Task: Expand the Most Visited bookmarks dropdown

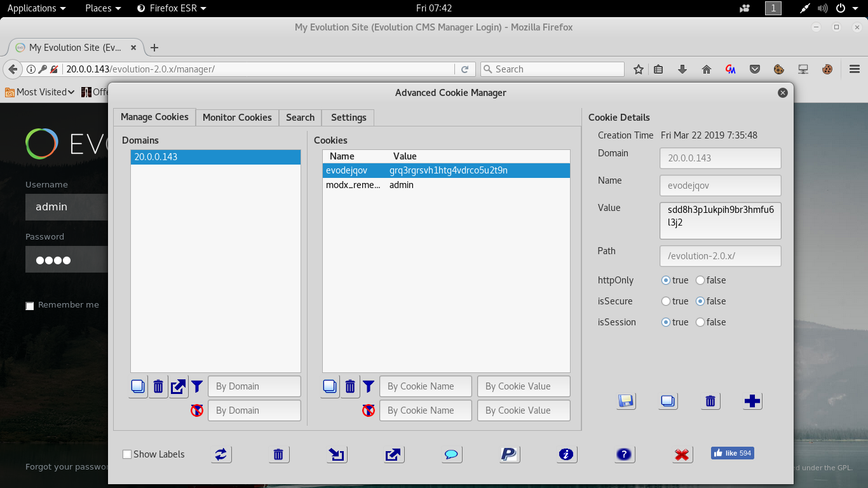Action: point(40,92)
